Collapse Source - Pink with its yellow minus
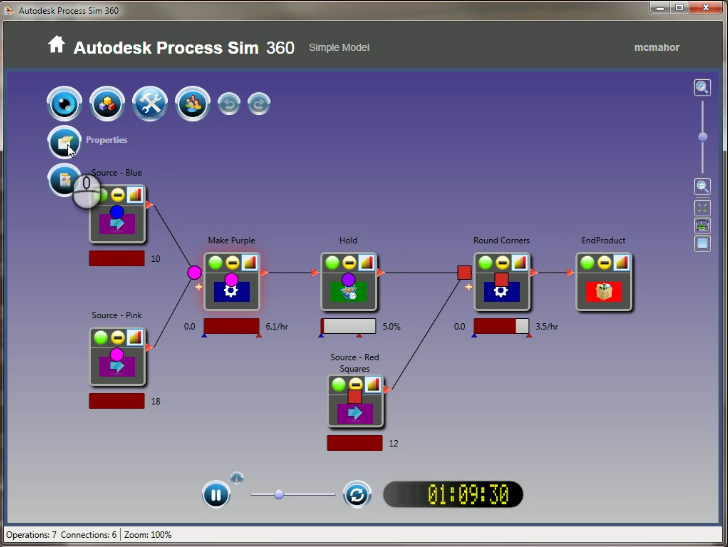The image size is (728, 547). pos(118,338)
